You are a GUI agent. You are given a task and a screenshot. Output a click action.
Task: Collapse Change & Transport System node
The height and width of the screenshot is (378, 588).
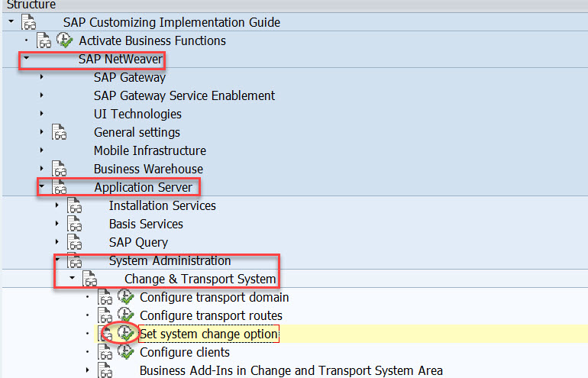coord(73,279)
